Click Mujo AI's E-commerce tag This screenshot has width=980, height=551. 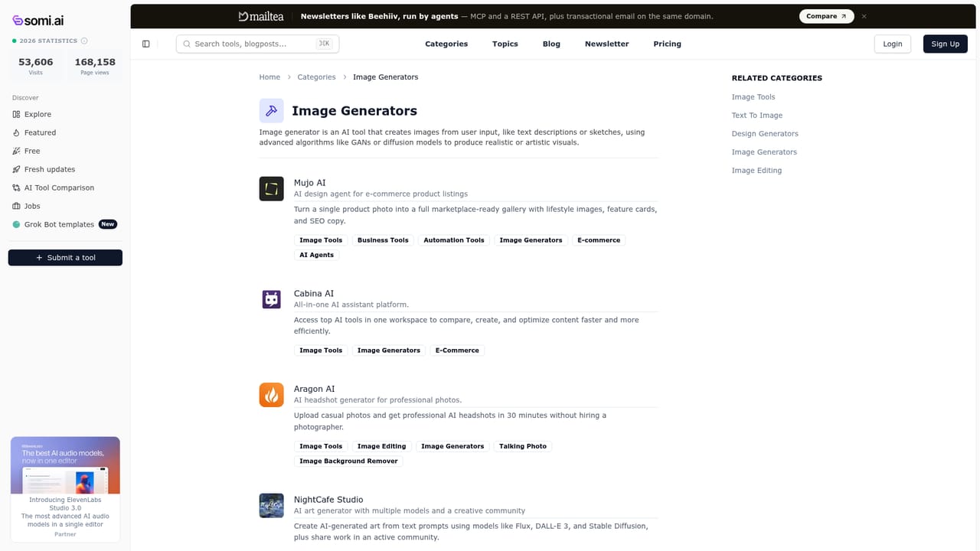599,240
